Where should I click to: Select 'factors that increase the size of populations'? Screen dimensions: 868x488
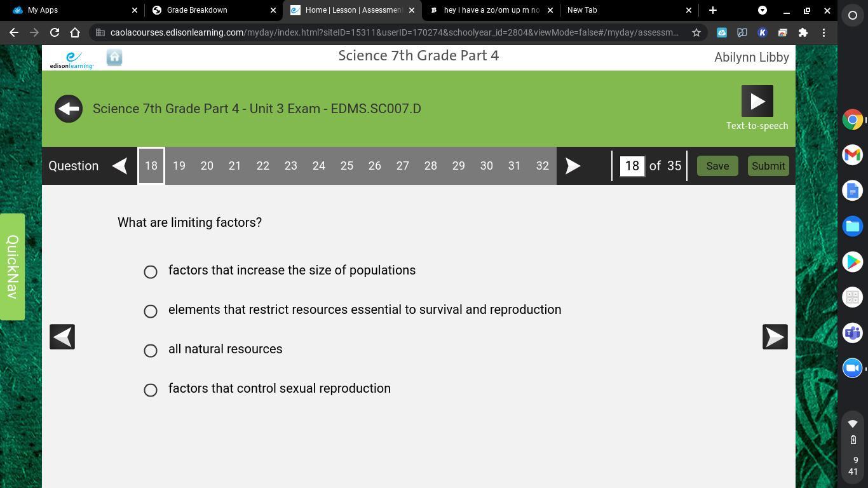tap(151, 272)
